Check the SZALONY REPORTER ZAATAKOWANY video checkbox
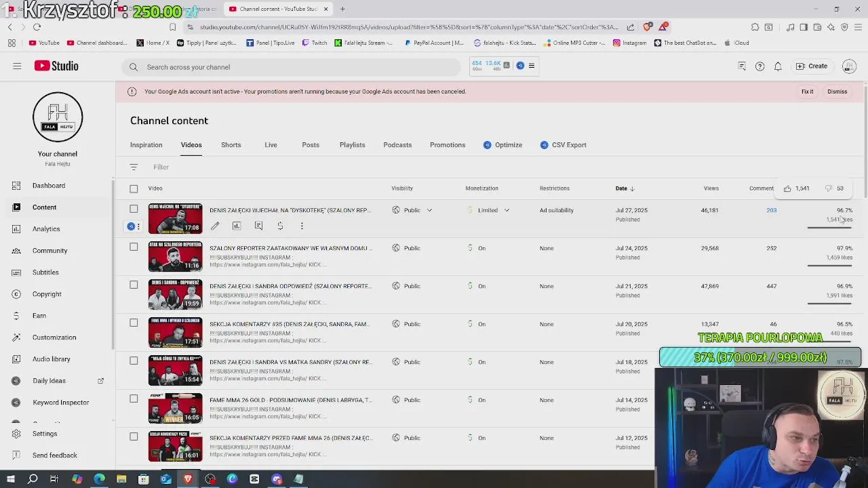 click(134, 247)
